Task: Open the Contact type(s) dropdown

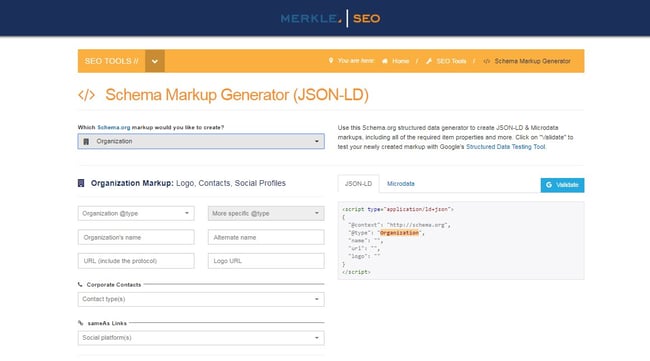Action: pos(201,299)
